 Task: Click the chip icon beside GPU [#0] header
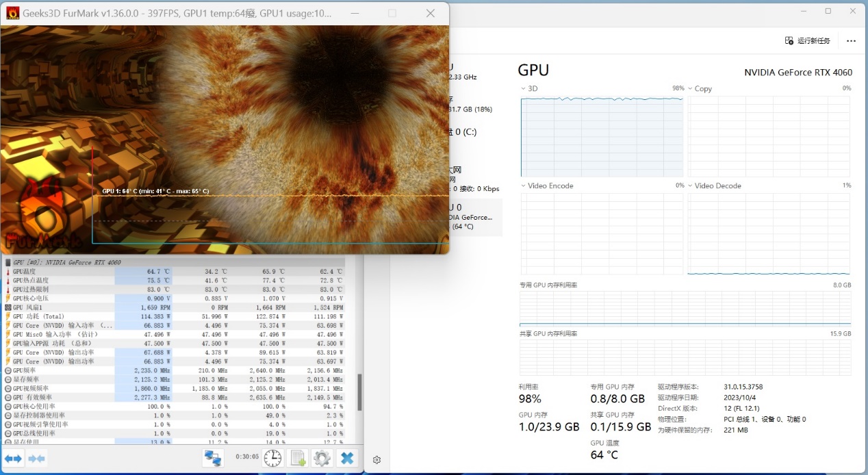8,262
